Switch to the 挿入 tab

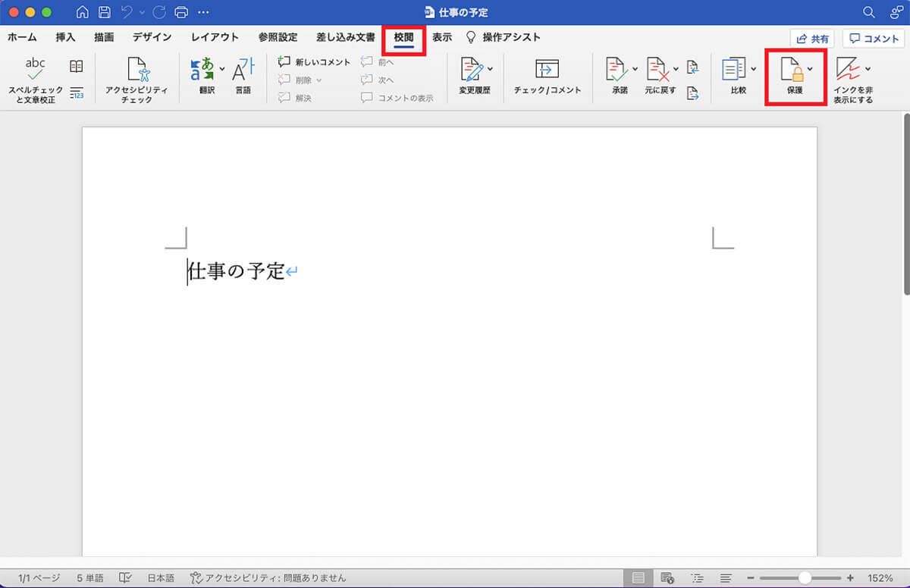coord(65,37)
